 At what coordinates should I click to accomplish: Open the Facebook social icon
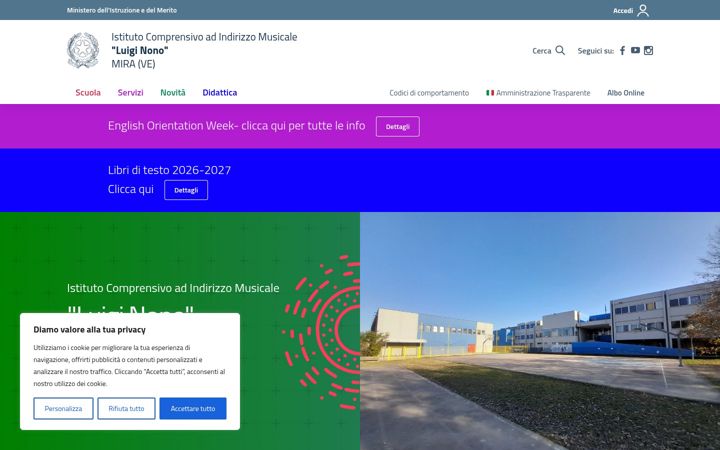point(622,51)
